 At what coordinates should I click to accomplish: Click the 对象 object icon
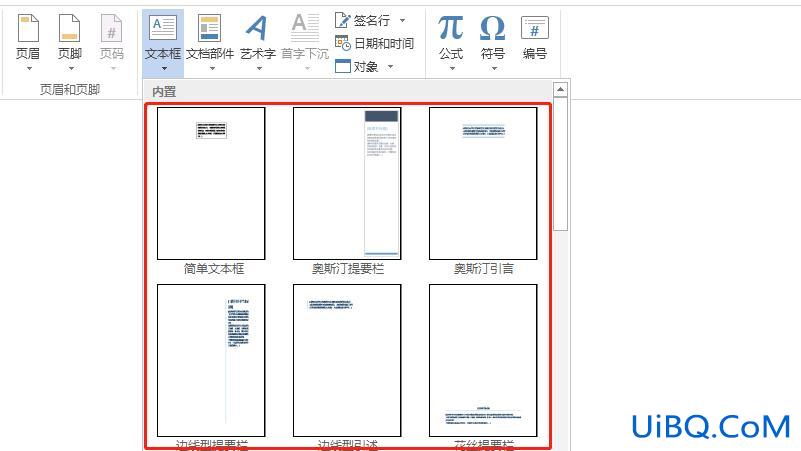tap(343, 66)
